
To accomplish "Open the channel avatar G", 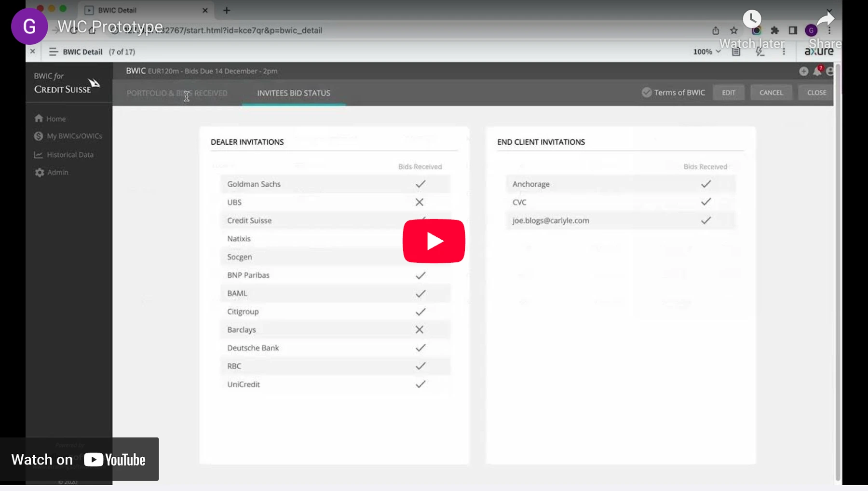I will [x=29, y=27].
